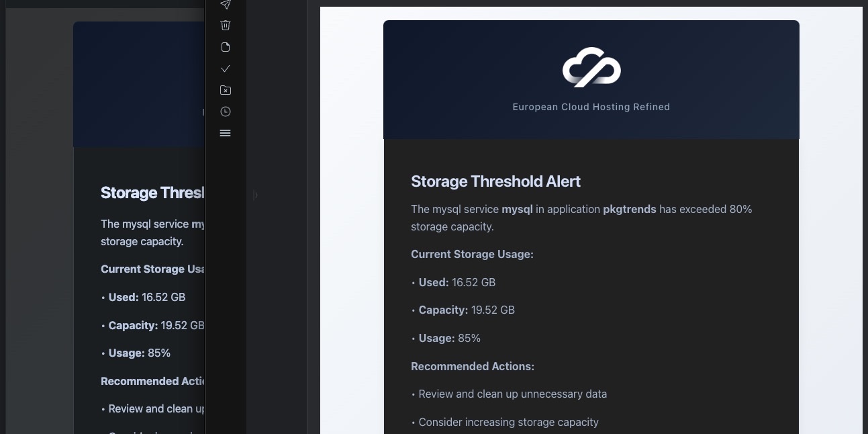The width and height of the screenshot is (868, 434).
Task: Open the three-line hamburger menu icon
Action: tap(226, 133)
